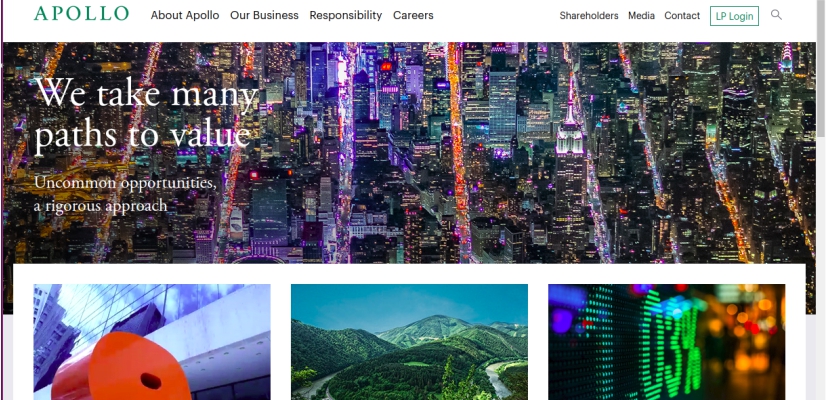
Task: Open the Our Business menu
Action: point(264,15)
